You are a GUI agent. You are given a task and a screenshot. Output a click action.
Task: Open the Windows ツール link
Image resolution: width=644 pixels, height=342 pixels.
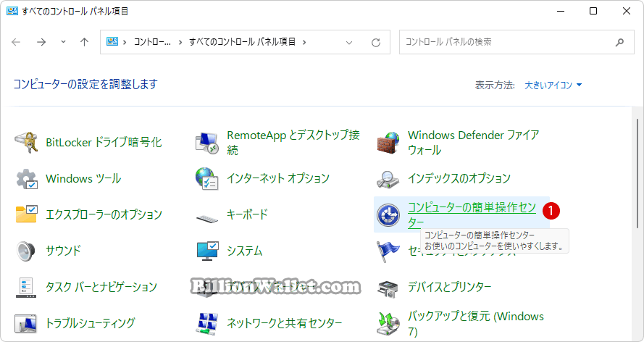(x=83, y=178)
